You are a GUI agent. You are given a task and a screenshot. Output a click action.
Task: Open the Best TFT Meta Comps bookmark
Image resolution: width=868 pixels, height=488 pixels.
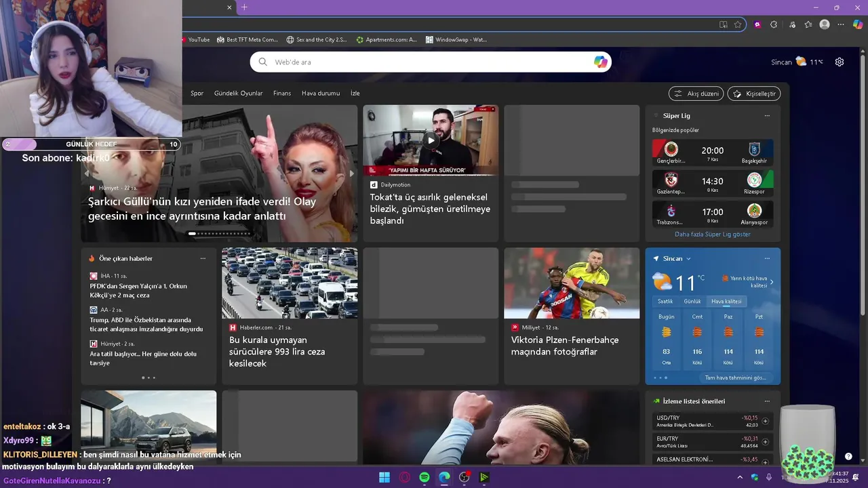click(248, 40)
